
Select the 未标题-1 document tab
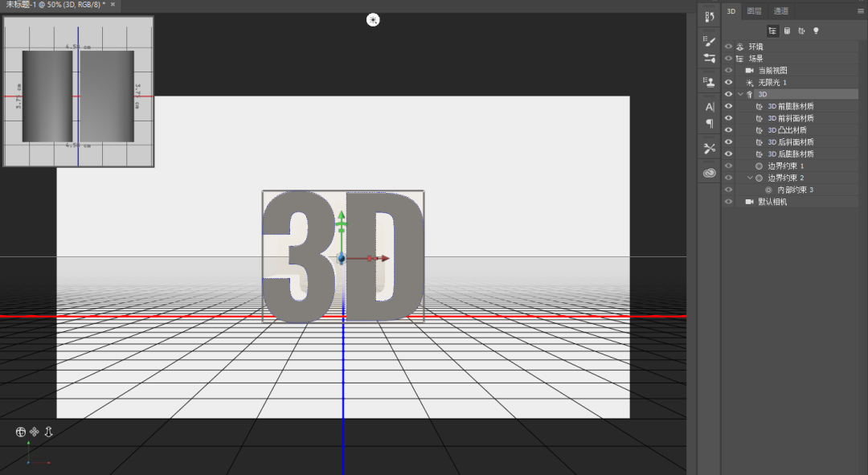point(55,5)
